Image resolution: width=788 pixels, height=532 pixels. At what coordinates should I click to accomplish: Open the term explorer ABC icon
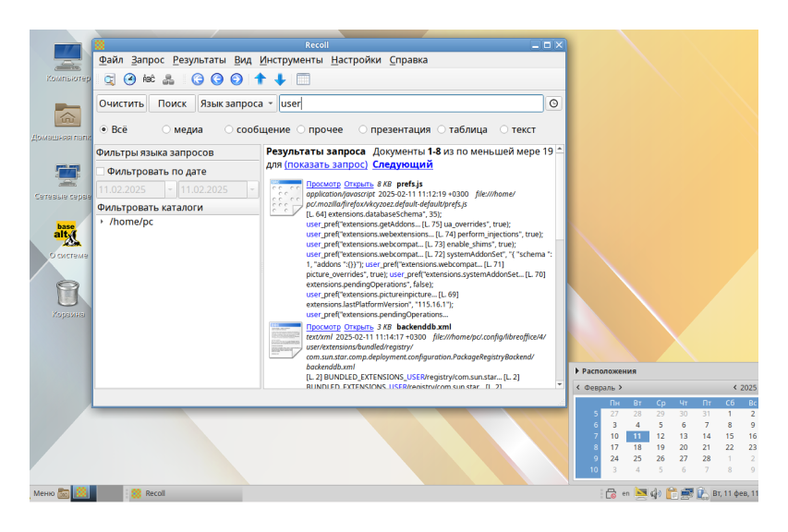tap(149, 79)
